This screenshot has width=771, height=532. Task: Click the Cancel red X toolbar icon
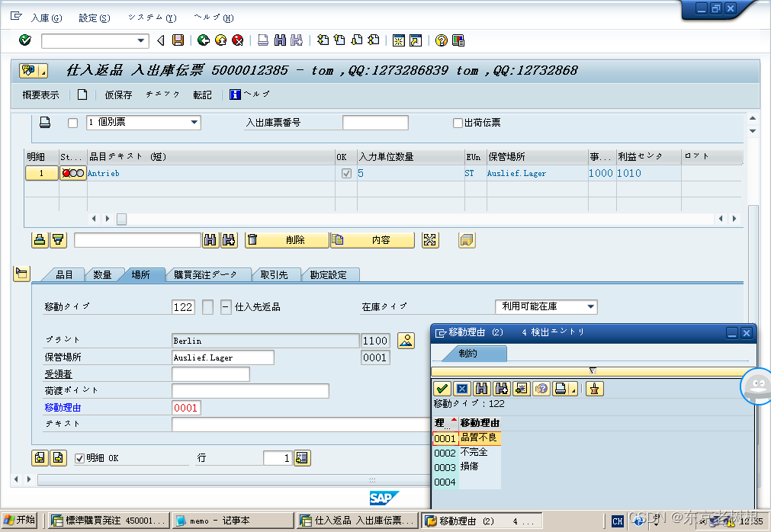coord(237,40)
